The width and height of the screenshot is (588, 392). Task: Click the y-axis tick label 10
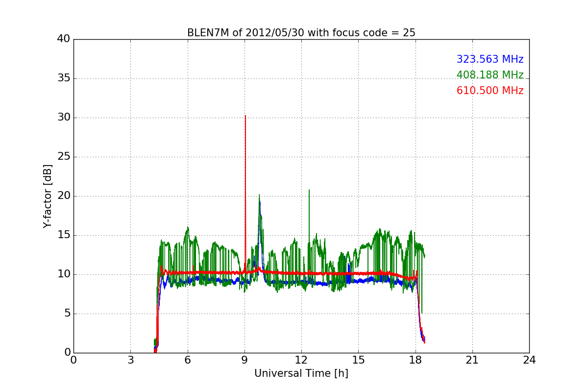[x=64, y=274]
